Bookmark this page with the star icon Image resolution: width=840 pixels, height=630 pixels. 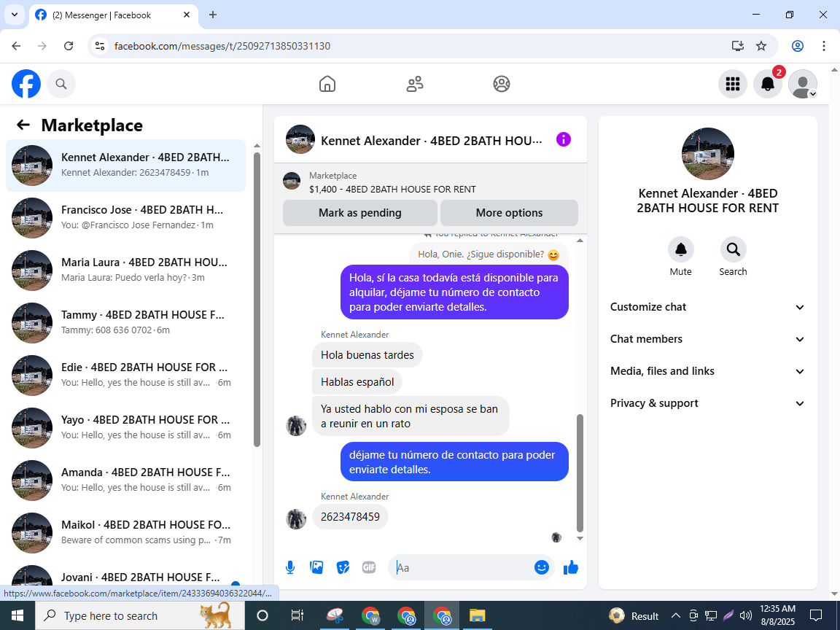point(761,46)
